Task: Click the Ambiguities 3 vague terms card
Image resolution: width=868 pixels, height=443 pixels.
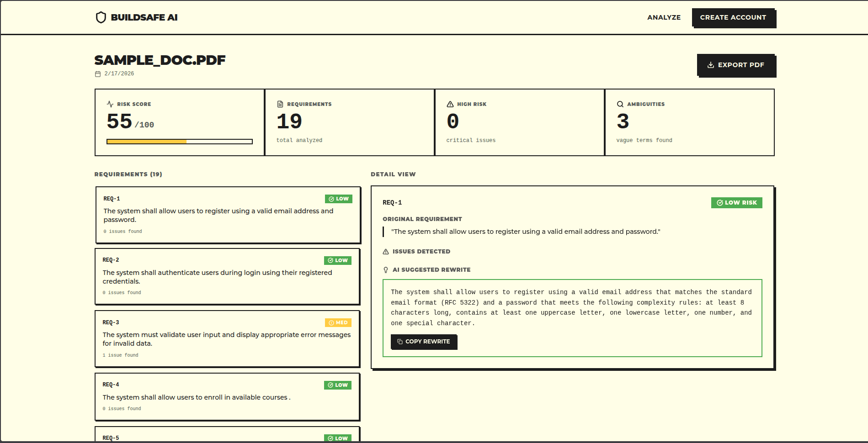Action: click(690, 122)
